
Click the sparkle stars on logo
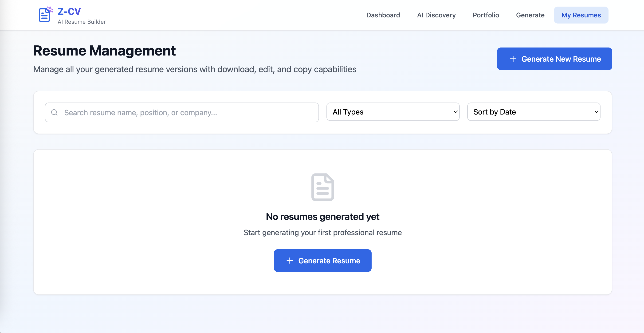click(x=50, y=9)
